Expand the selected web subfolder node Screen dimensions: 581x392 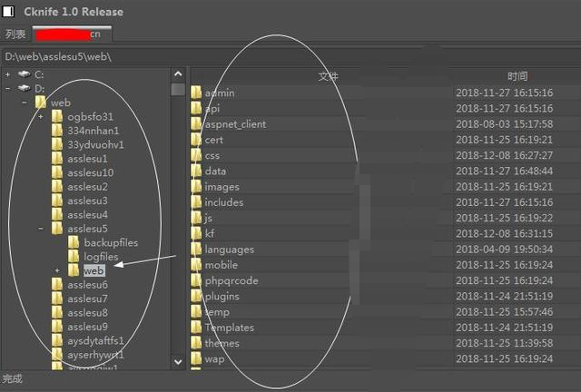[x=57, y=270]
